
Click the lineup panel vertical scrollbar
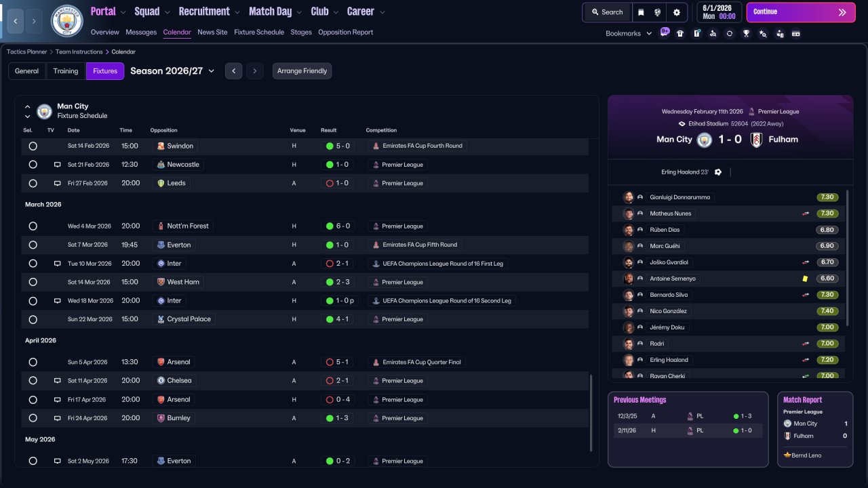point(848,258)
